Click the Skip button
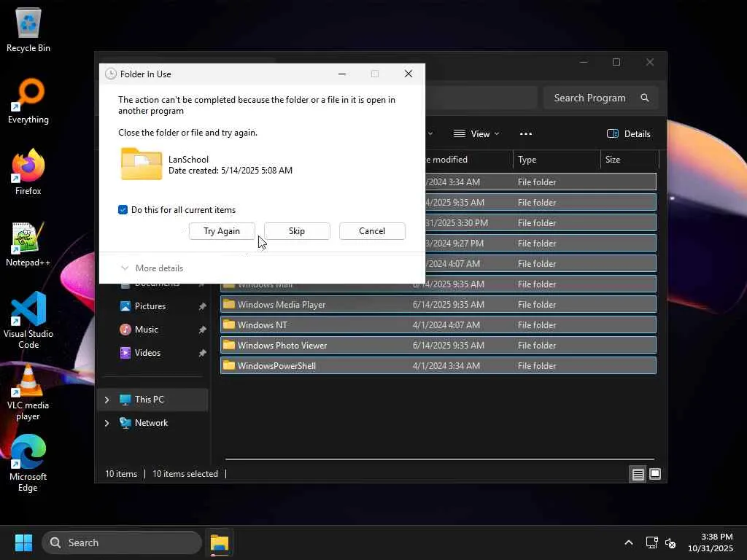Screen dimensions: 747x560 point(297,231)
